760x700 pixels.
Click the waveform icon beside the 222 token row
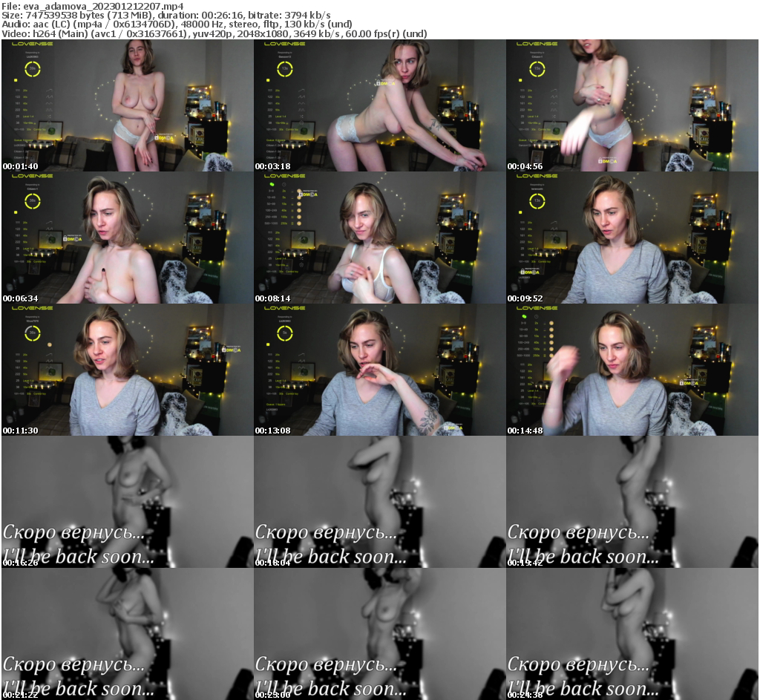coord(50,110)
